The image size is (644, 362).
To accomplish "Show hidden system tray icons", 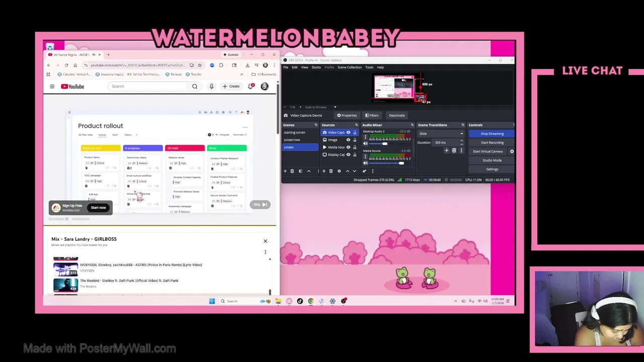I will tap(456, 301).
